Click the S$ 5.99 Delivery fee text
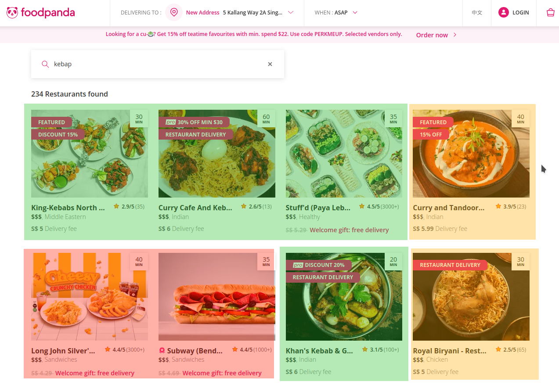Image resolution: width=559 pixels, height=392 pixels. (440, 229)
